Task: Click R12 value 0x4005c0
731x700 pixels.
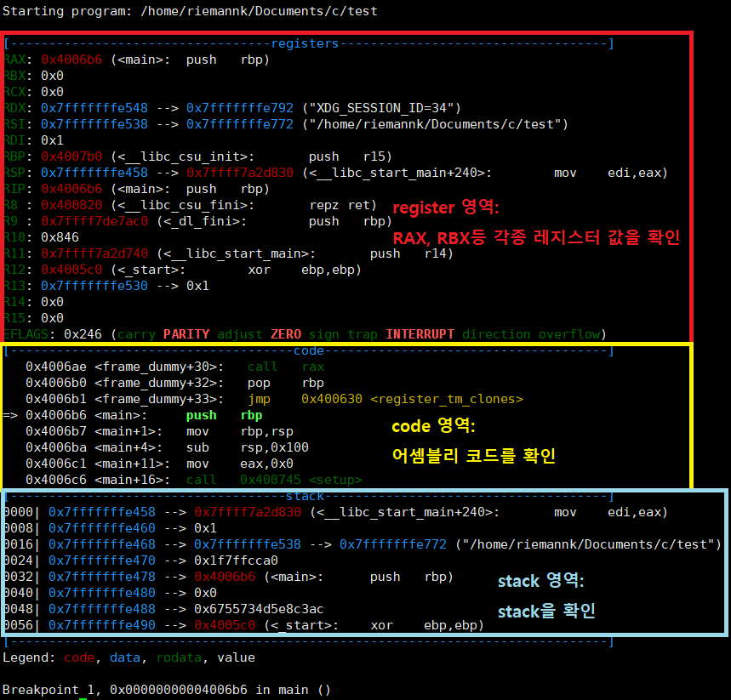Action: (71, 270)
